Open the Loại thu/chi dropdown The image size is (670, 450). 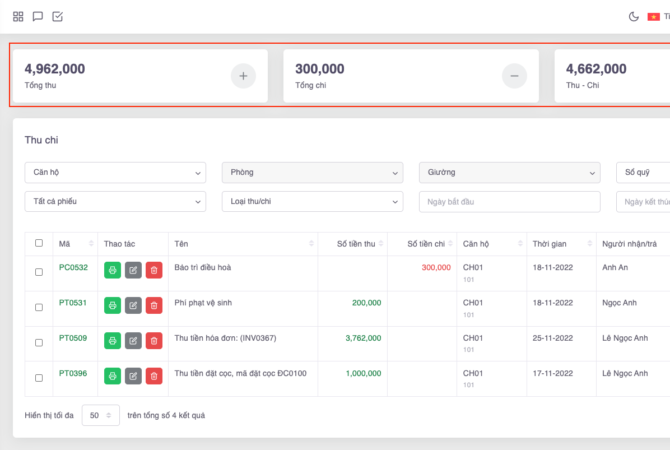[x=311, y=201]
